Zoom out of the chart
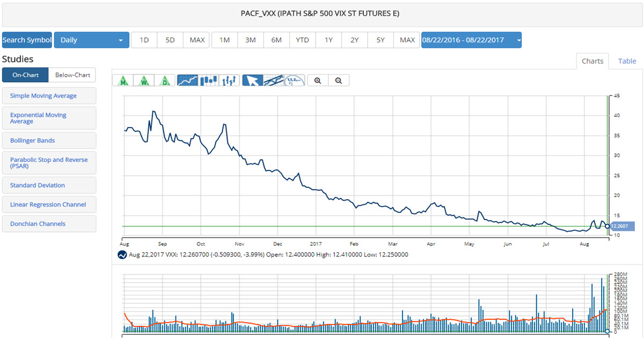Screen dimensions: 644x338 pyautogui.click(x=339, y=80)
